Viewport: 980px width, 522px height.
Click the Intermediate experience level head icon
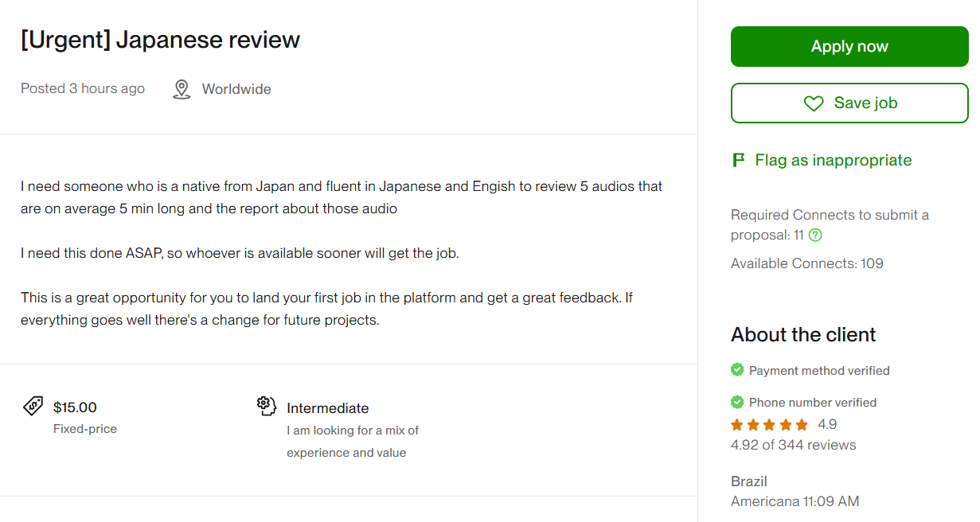point(267,406)
